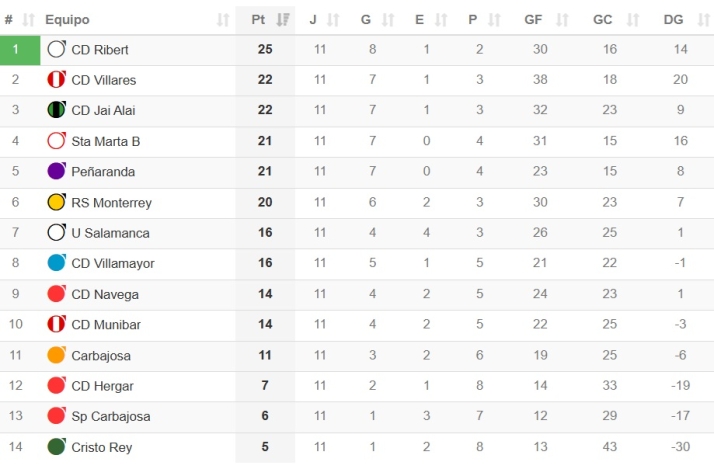
Task: Open the U Salamanca team link
Action: 110,233
